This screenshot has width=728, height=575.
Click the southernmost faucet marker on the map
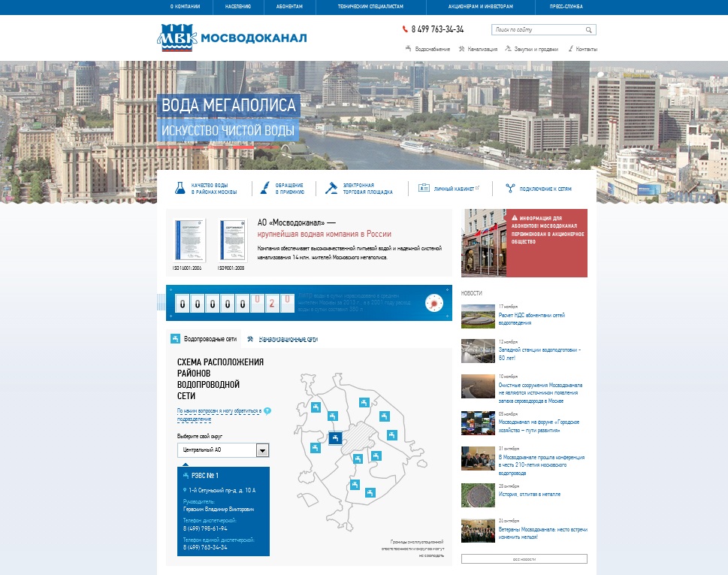(370, 492)
